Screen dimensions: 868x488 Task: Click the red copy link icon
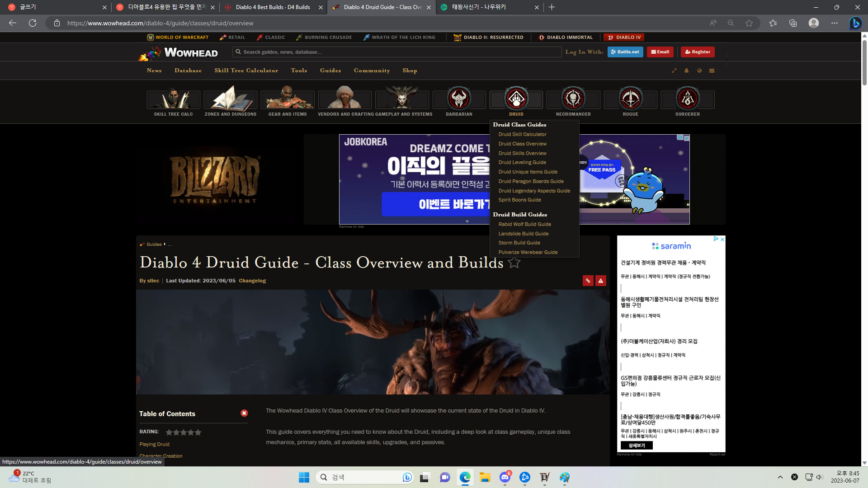click(588, 281)
